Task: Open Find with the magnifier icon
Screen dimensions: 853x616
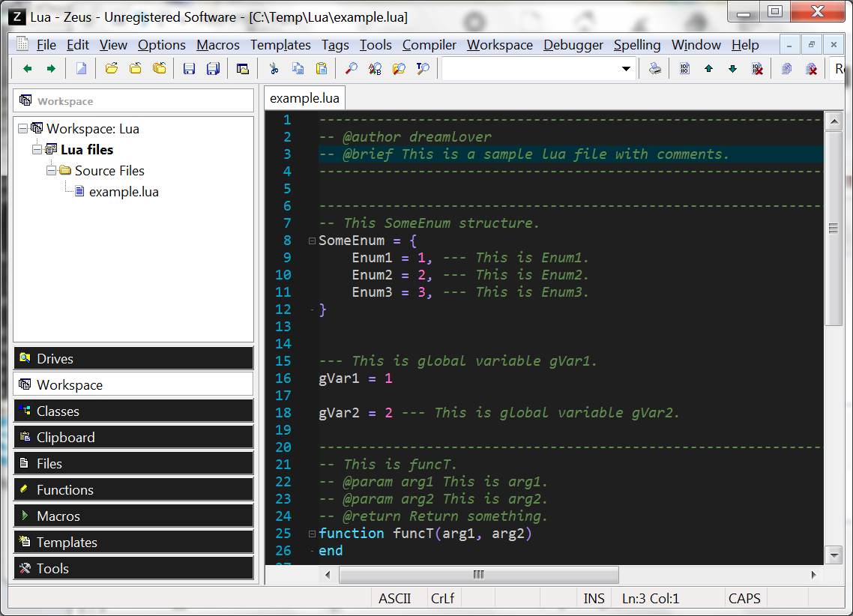Action: click(x=351, y=68)
